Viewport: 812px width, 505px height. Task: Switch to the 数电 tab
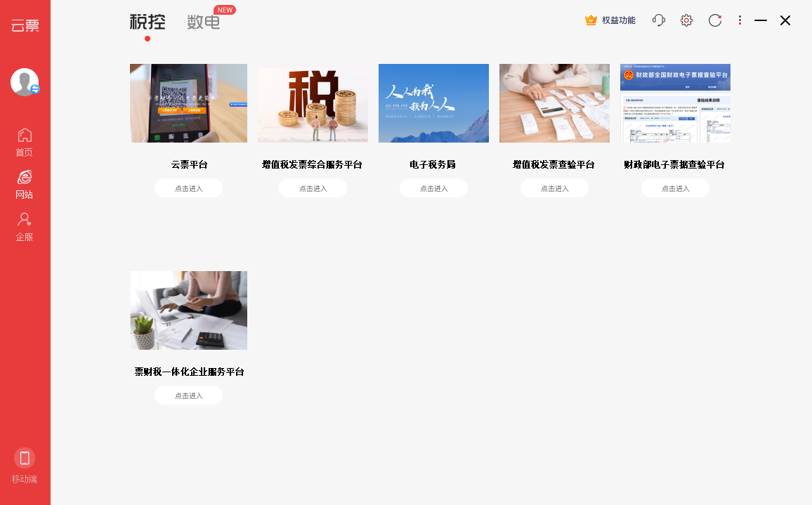click(204, 22)
